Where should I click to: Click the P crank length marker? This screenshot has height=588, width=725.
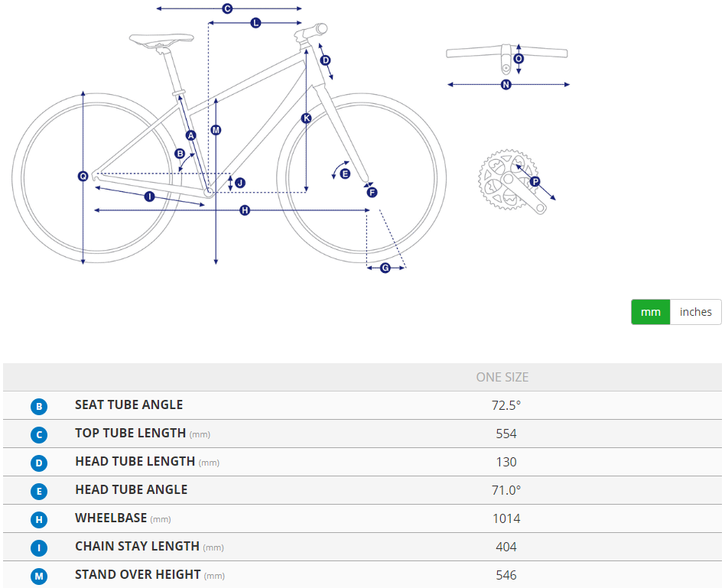point(535,182)
